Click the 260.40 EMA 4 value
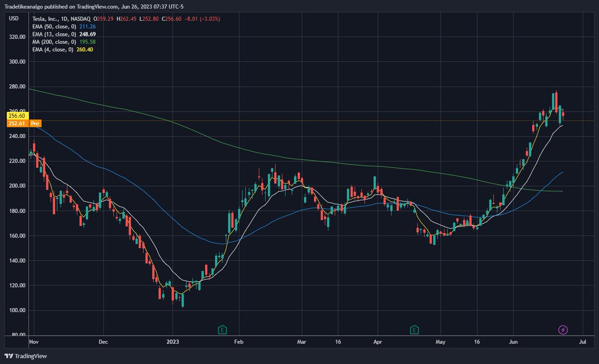599x364 pixels. point(85,49)
